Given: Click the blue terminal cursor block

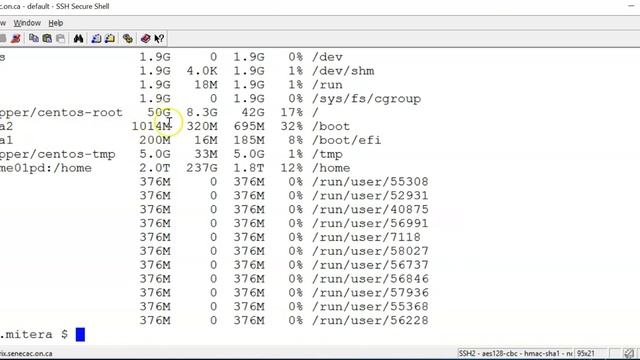Looking at the screenshot, I should 80,334.
